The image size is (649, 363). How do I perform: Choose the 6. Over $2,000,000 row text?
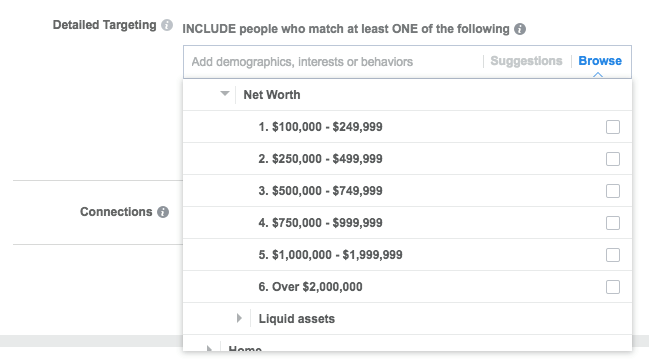310,287
